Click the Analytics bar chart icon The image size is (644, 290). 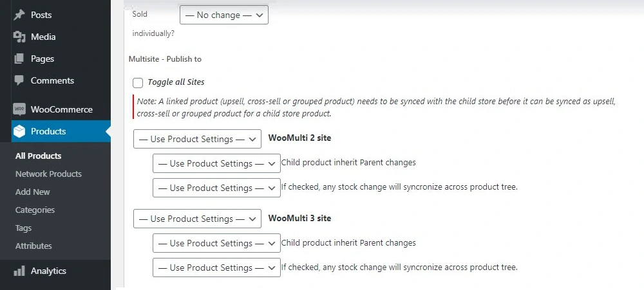pos(19,271)
